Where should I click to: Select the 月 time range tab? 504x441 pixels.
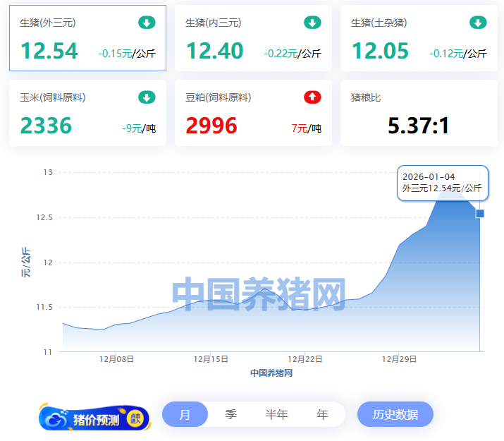185,414
